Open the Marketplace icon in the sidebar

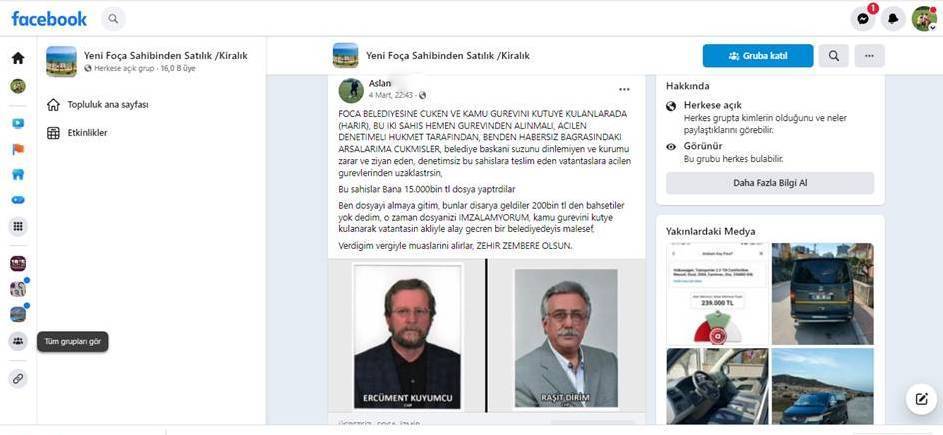(x=18, y=174)
